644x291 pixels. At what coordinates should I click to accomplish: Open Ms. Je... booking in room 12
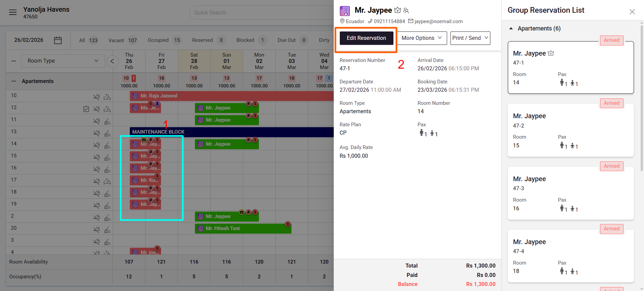[x=145, y=108]
